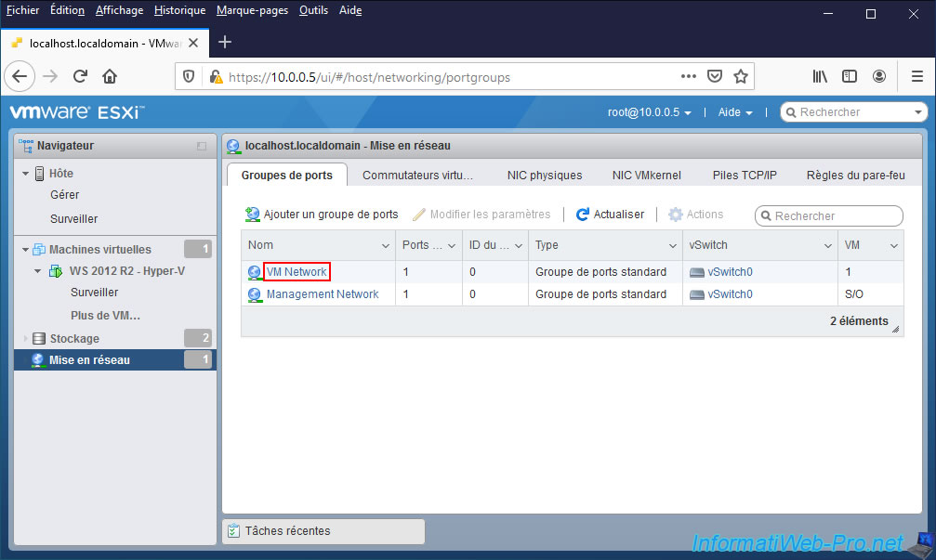Open the Historique menu
Image resolution: width=936 pixels, height=560 pixels.
pos(179,10)
